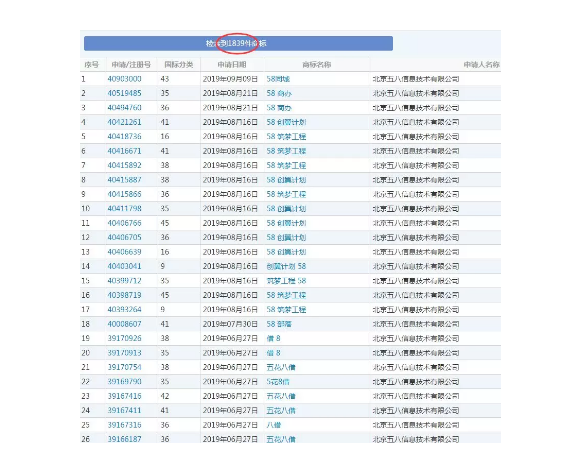Open the 58 创翼计划 trademark in row 10
This screenshot has width=588, height=450.
tap(286, 208)
